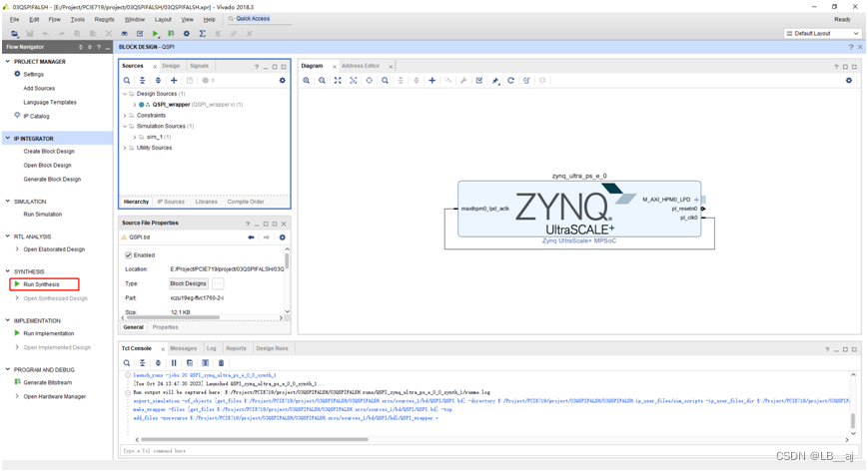Click the binoculars find icon in main toolbar

click(125, 34)
